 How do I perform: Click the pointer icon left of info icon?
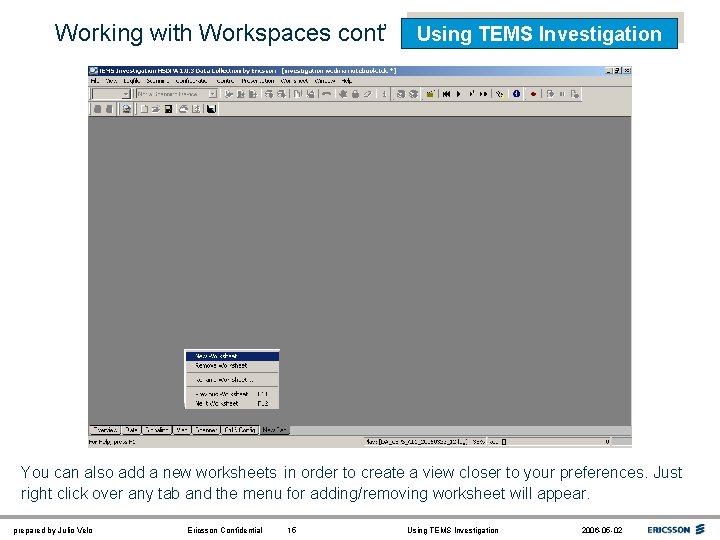[x=500, y=94]
